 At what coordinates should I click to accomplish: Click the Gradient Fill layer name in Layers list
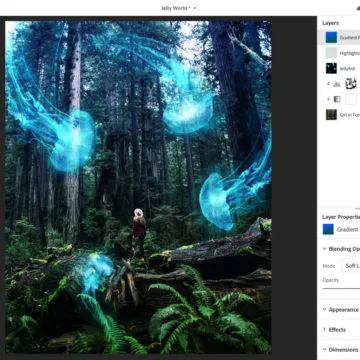click(x=350, y=38)
